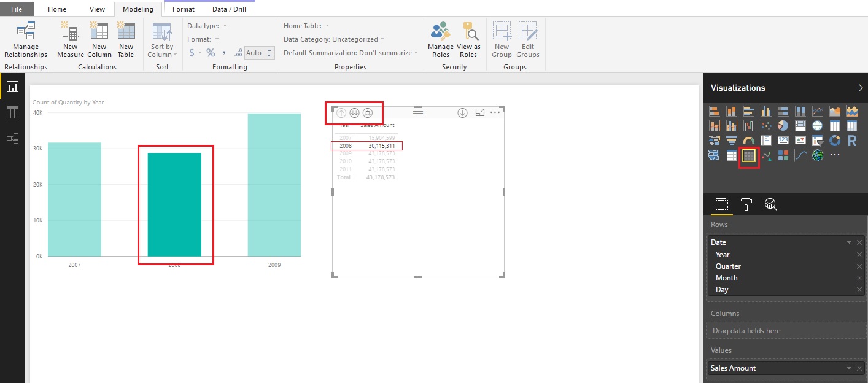This screenshot has width=868, height=383.
Task: Select Stacked area chart visualization
Action: 852,111
